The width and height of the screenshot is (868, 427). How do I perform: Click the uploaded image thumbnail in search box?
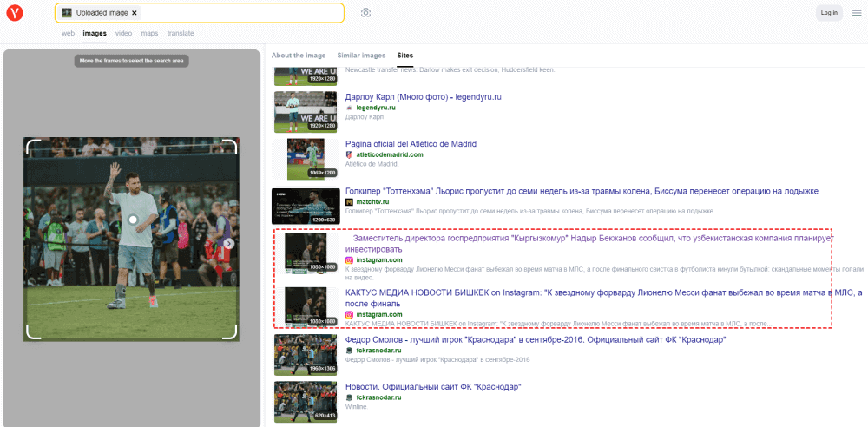67,13
